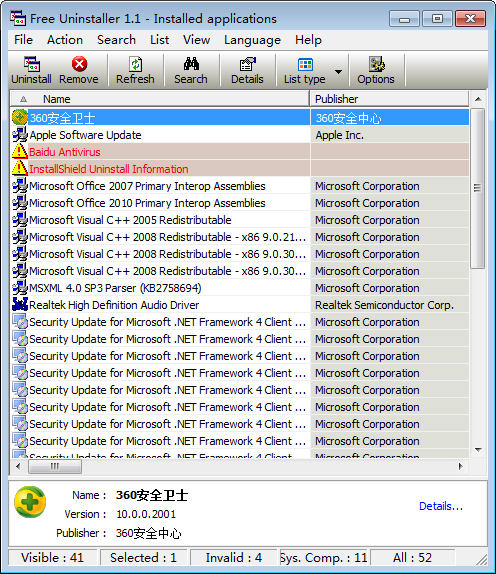The height and width of the screenshot is (574, 496).
Task: Click the MSXML 4.0 SP3 Parser row icon
Action: click(20, 288)
